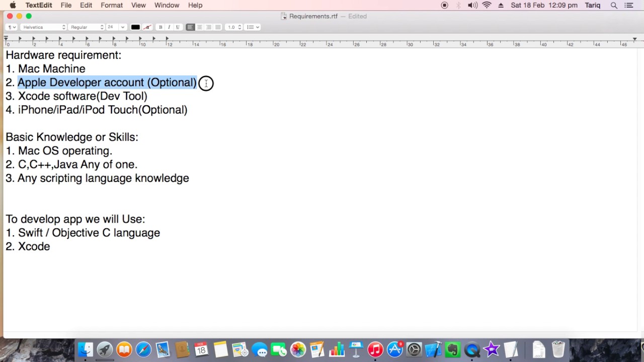The width and height of the screenshot is (644, 362).
Task: Open Pages from the Dock
Action: click(317, 349)
